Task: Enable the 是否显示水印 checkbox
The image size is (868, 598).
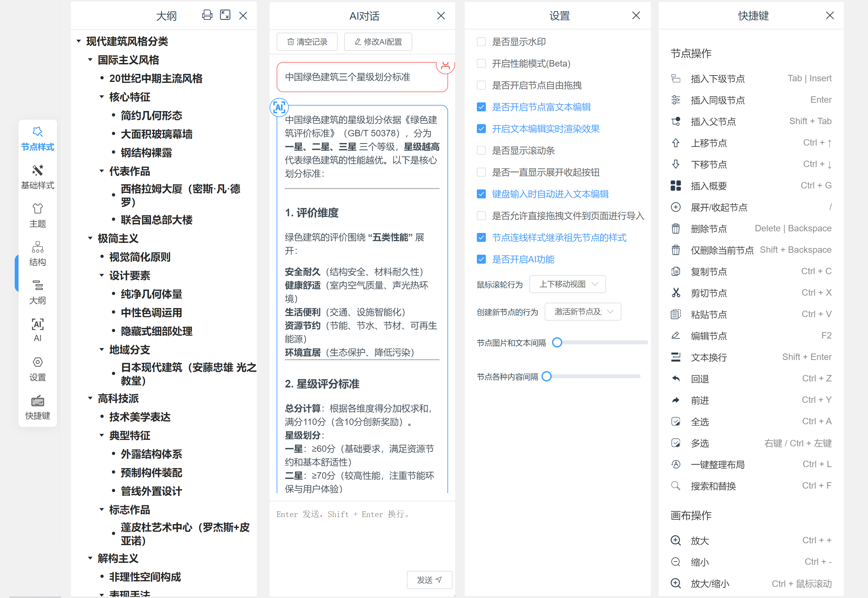Action: (x=481, y=42)
